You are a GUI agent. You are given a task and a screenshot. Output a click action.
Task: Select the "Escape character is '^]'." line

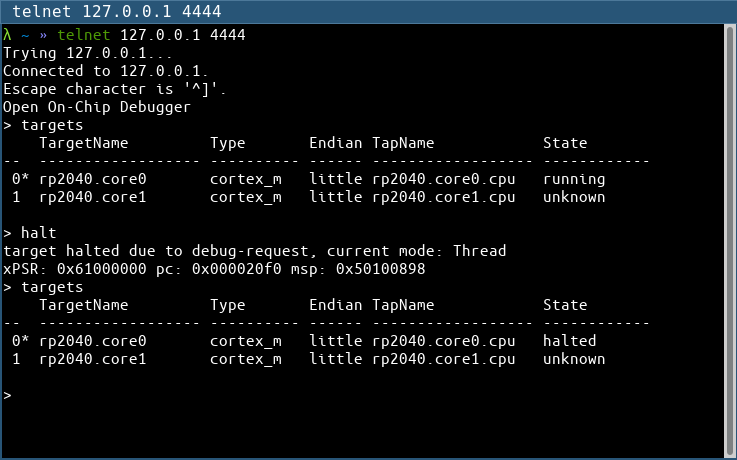tap(115, 89)
